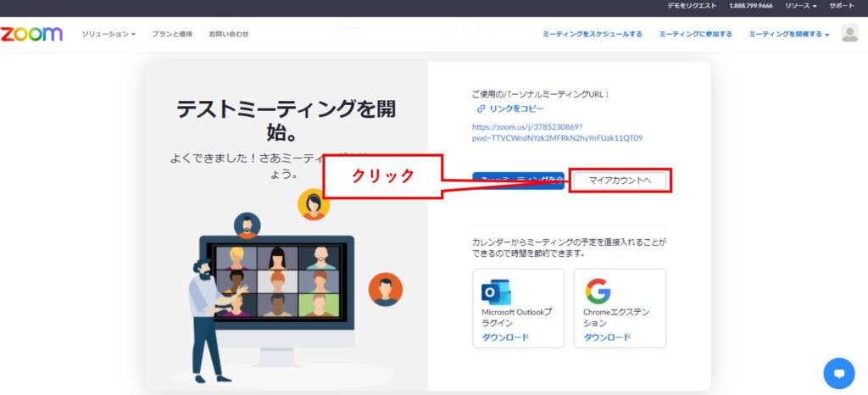
Task: Open the user profile avatar icon
Action: [x=849, y=33]
